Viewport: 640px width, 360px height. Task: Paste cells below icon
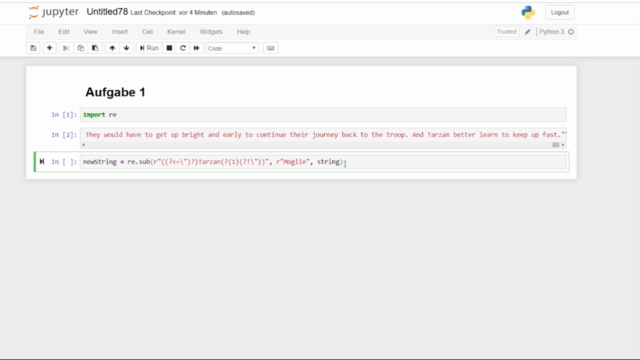coord(95,48)
